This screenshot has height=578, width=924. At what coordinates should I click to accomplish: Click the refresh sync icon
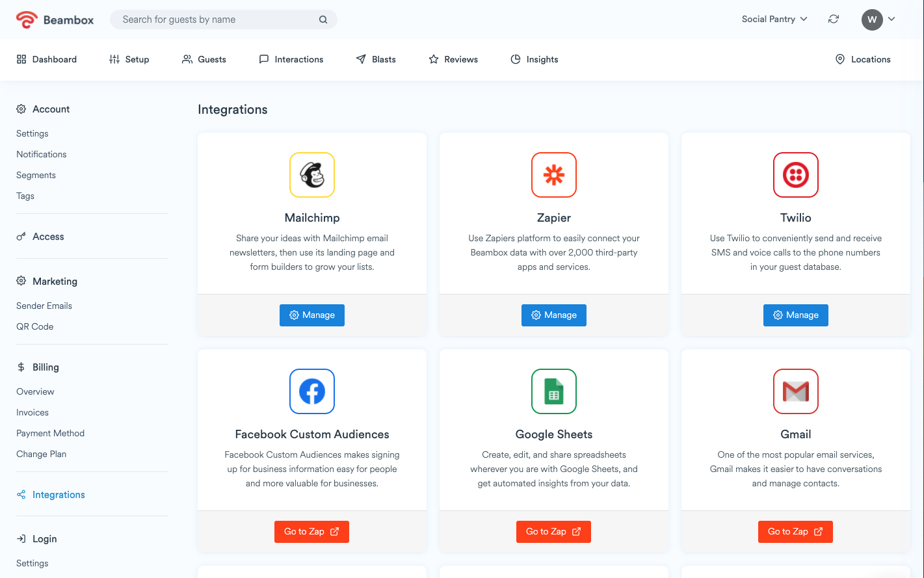click(834, 20)
